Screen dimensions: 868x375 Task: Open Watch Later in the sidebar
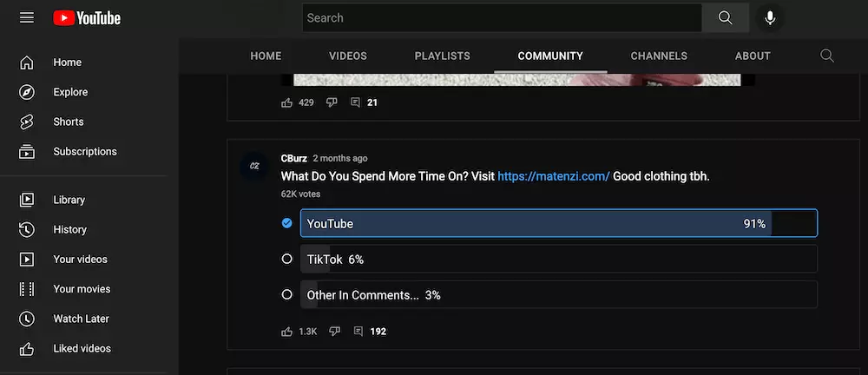(81, 319)
